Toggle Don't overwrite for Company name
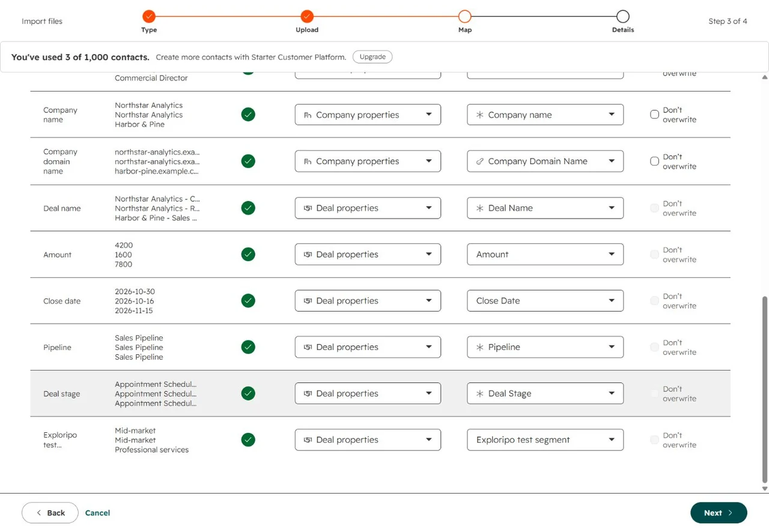The width and height of the screenshot is (769, 532). [x=655, y=114]
